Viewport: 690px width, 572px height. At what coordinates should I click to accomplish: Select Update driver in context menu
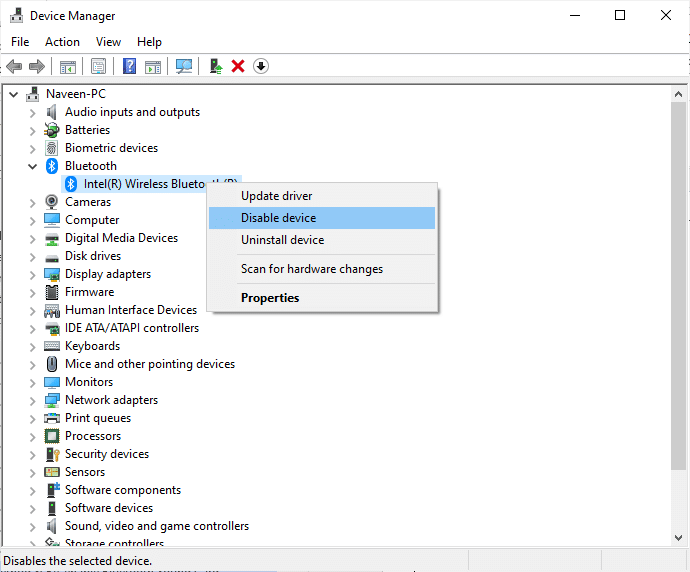[276, 196]
